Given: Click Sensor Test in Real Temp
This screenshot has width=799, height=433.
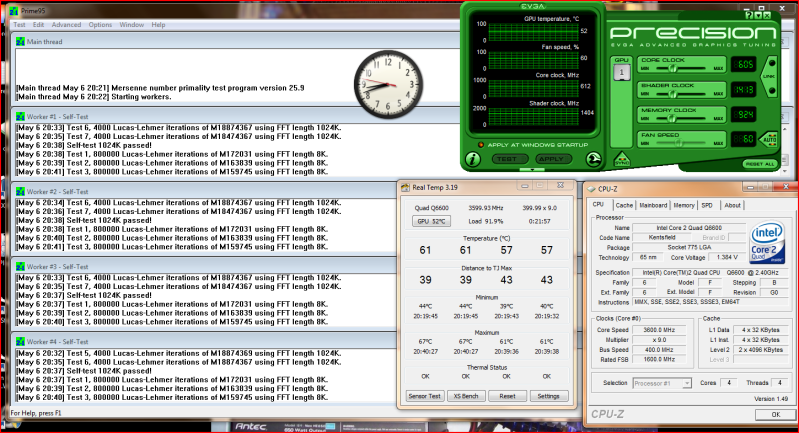Looking at the screenshot, I should (x=424, y=396).
